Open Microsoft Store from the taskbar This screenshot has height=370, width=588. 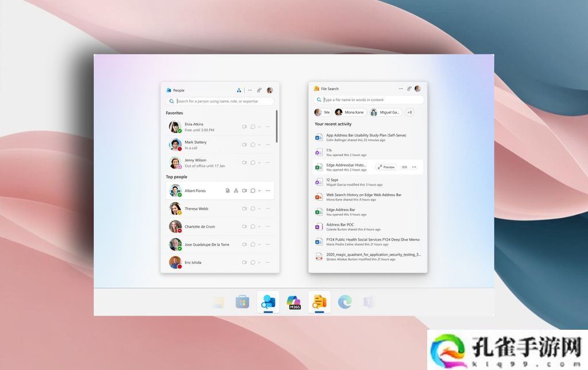pyautogui.click(x=242, y=302)
